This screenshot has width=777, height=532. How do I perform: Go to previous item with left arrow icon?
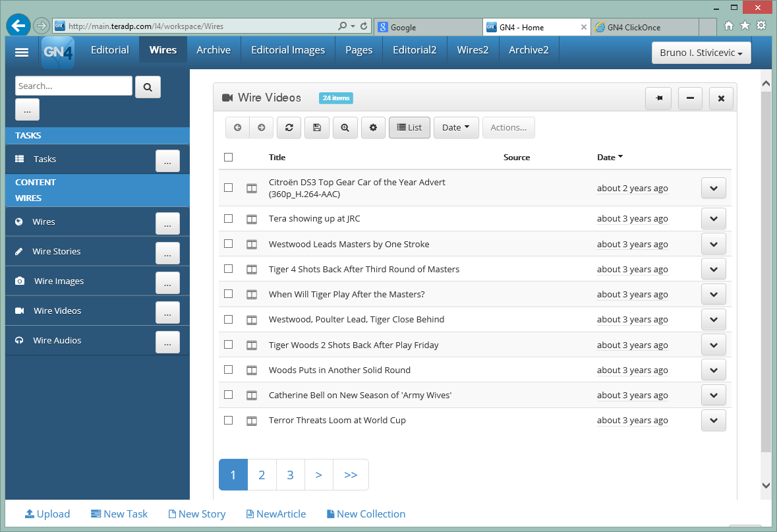(237, 127)
